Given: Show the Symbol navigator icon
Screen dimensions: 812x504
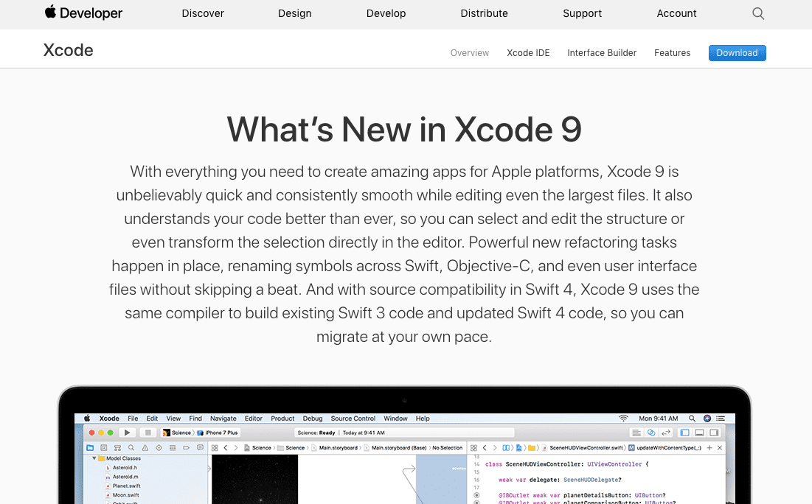Looking at the screenshot, I should click(x=117, y=447).
